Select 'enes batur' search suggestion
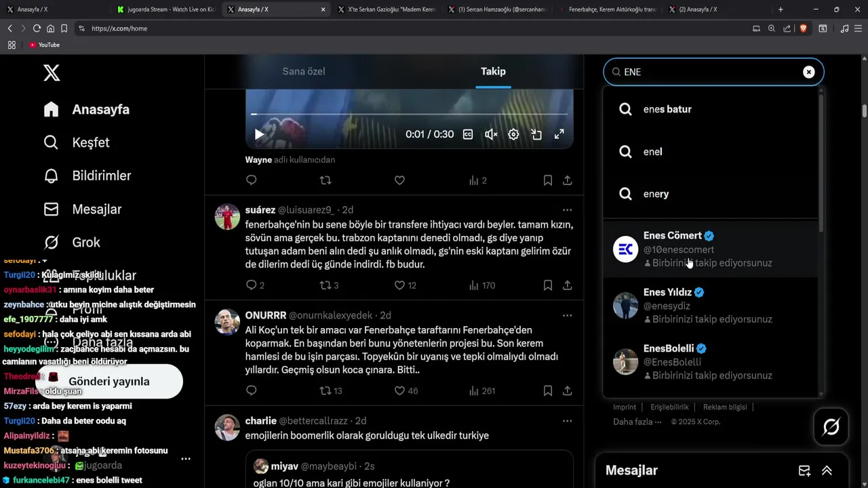The height and width of the screenshot is (488, 868). pyautogui.click(x=710, y=109)
